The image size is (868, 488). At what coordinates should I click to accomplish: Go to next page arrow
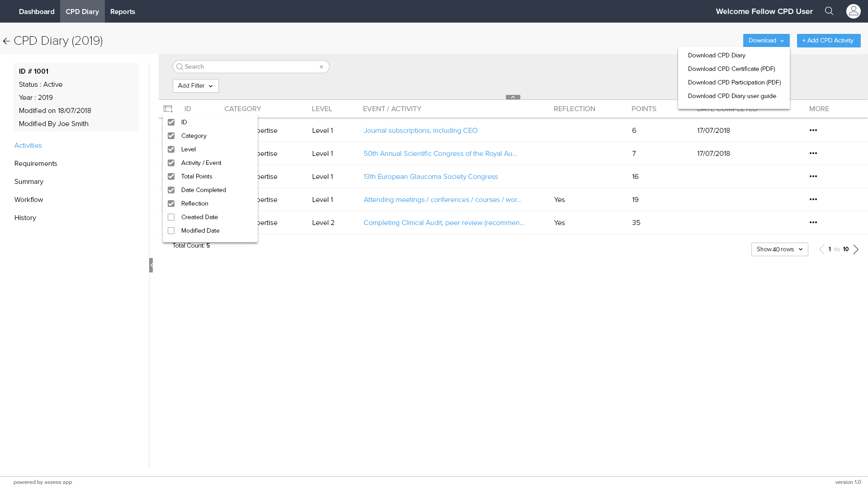856,249
